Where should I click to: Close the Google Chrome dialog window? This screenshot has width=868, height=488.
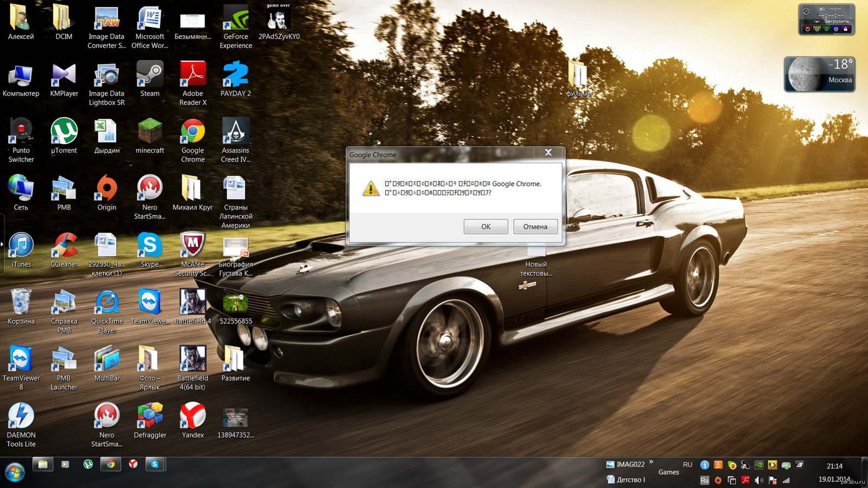click(x=548, y=152)
